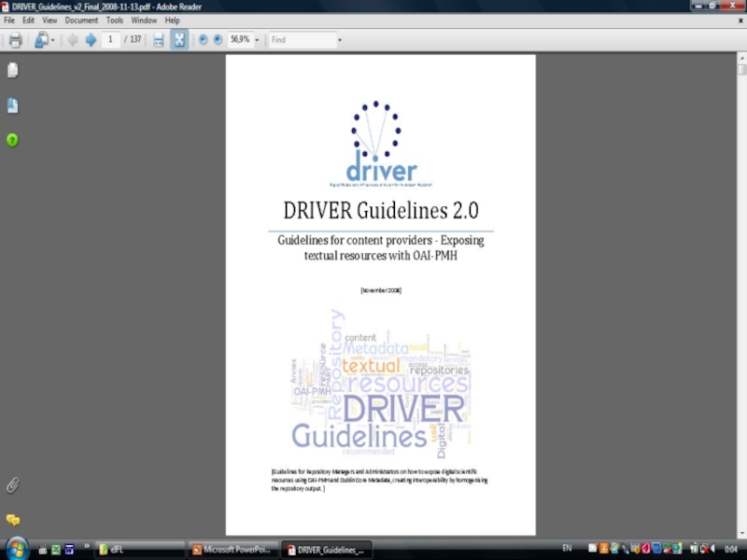Open the Comments panel in sidebar

(x=13, y=520)
